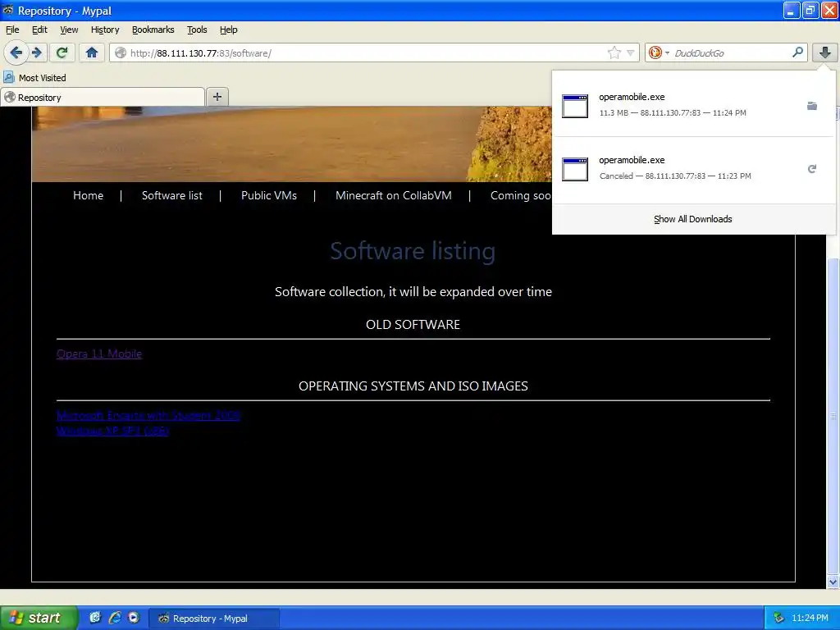Launch Windows Media Player quick launch icon
The height and width of the screenshot is (630, 840).
(x=134, y=618)
